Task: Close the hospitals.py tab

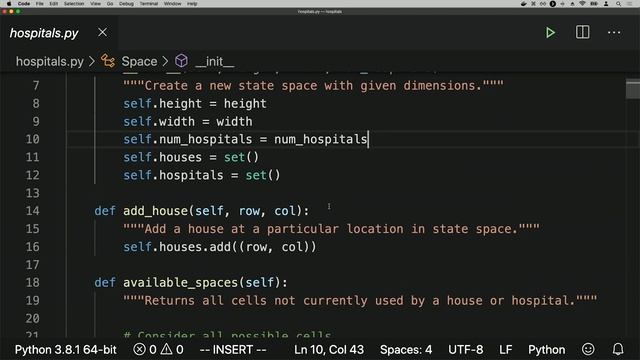Action: (102, 32)
